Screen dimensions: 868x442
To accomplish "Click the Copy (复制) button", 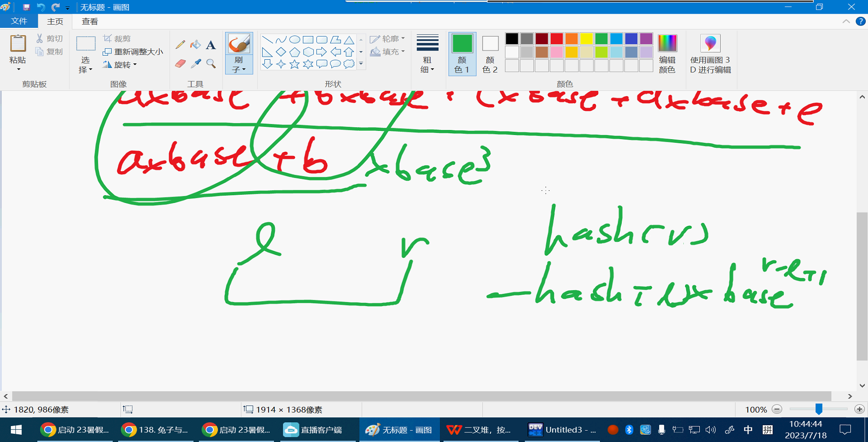I will 50,52.
